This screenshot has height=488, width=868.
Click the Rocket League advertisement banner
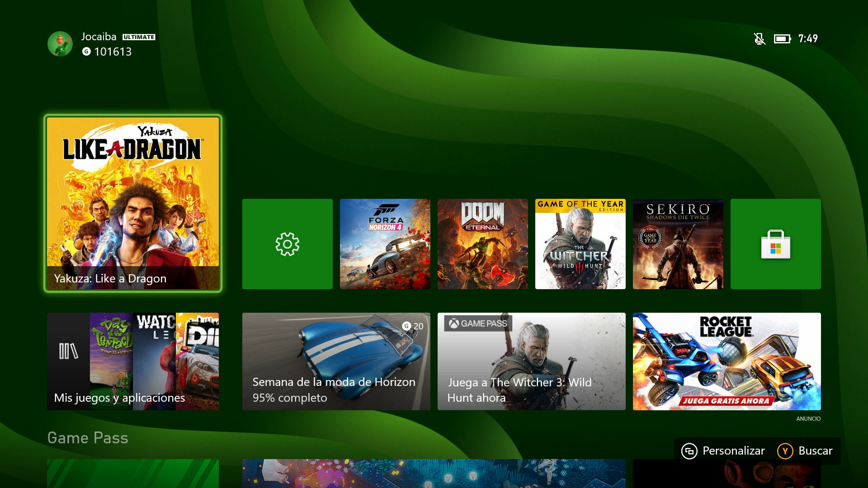(x=726, y=361)
